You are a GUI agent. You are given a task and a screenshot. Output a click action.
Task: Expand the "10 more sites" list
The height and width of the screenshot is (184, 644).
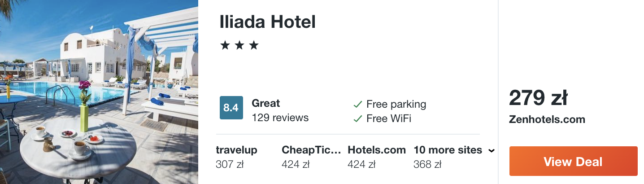448,150
